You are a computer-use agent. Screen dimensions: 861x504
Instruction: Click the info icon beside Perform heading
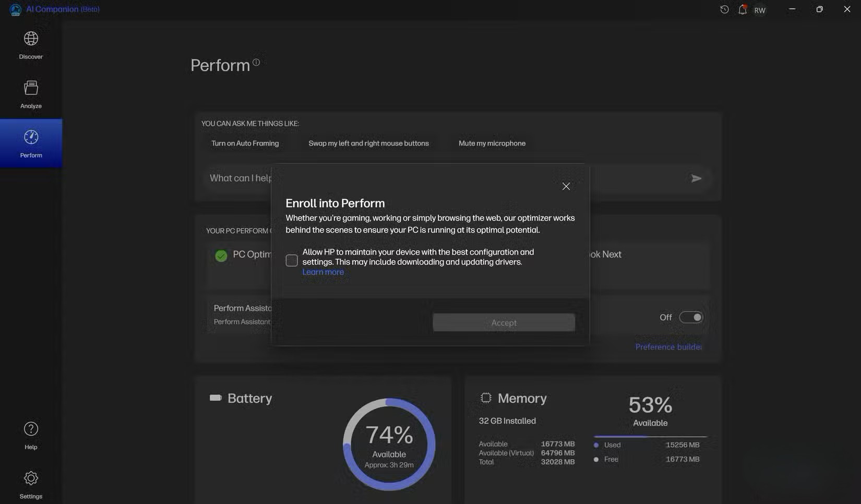pos(256,62)
